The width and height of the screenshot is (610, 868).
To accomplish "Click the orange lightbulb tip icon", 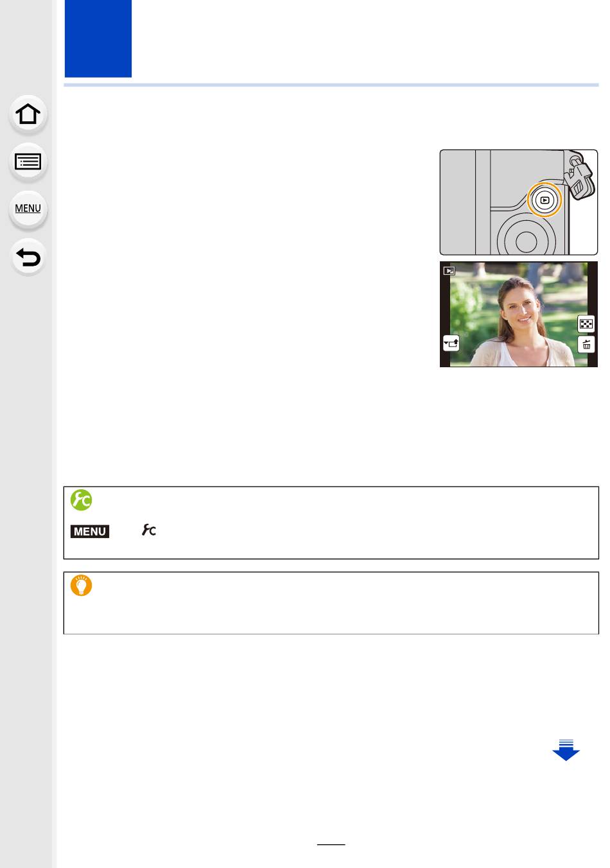I will [82, 586].
